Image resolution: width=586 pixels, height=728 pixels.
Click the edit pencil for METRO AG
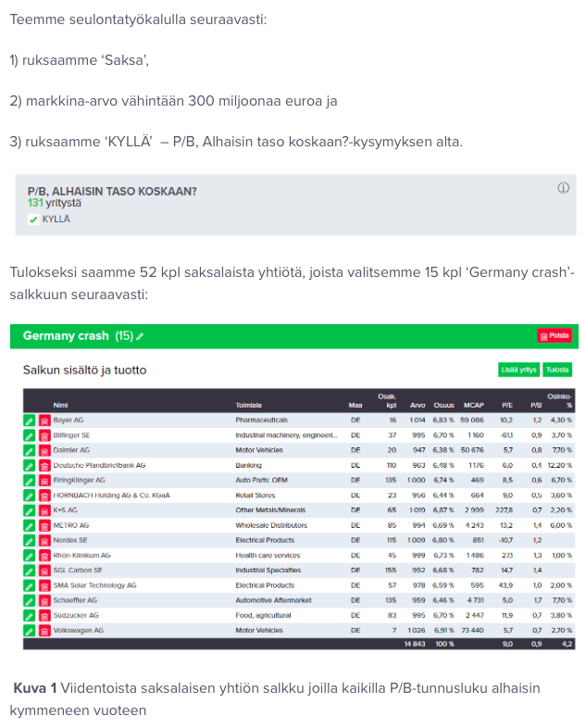[x=29, y=525]
